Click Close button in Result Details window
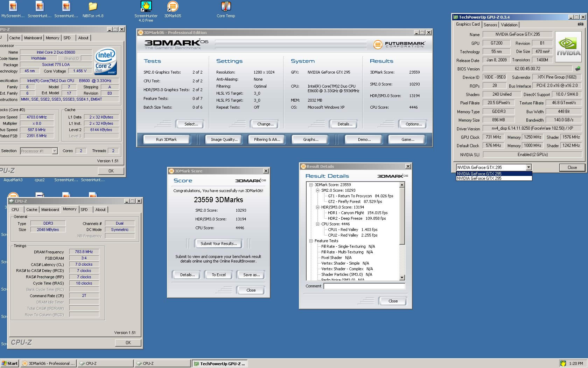 (x=393, y=301)
